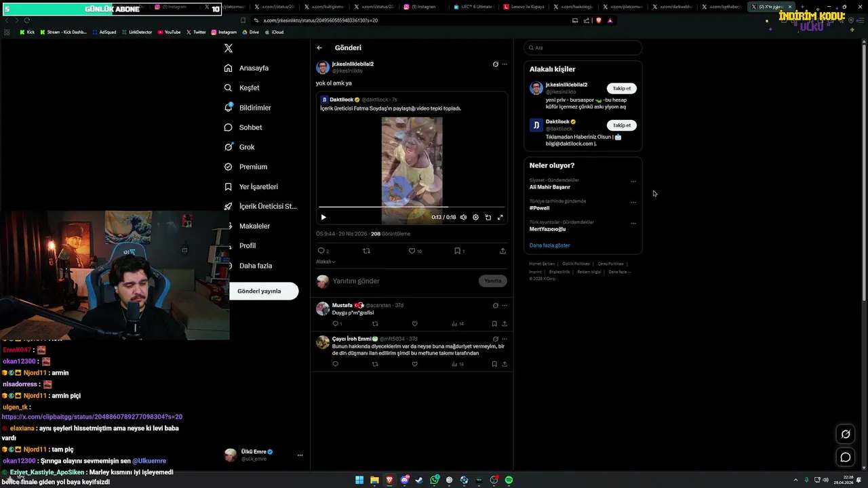868x488 pixels.
Task: Open YouTube bookmark in bookmarks bar
Action: pos(169,32)
